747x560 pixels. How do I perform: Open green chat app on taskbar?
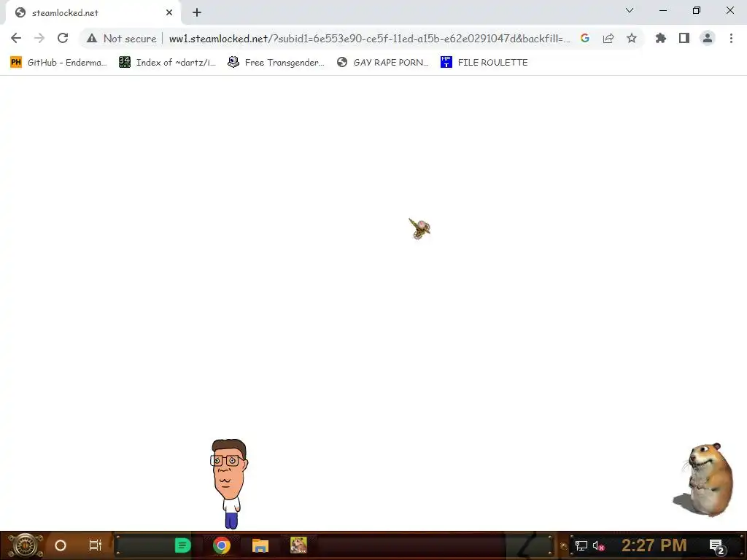[182, 545]
